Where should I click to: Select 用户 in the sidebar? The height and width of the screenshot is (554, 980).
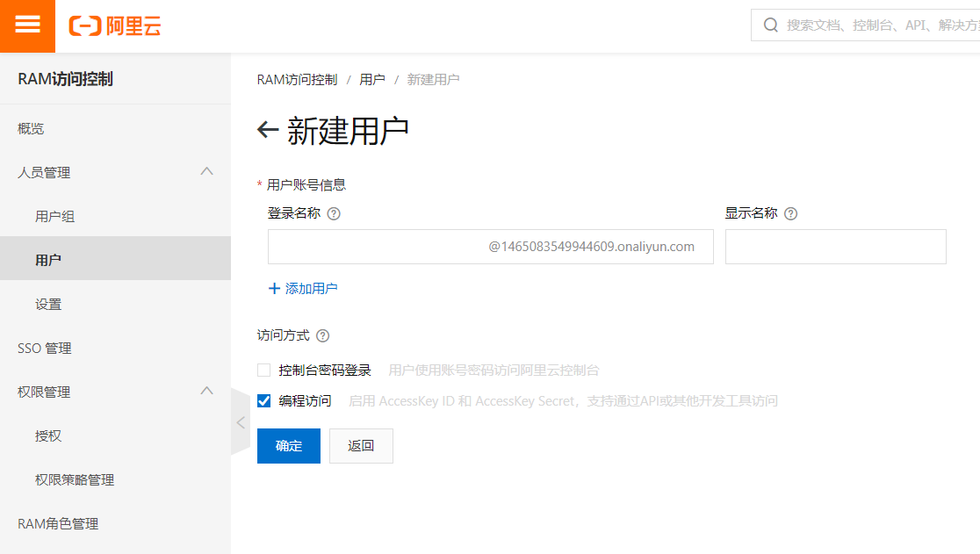[115, 258]
